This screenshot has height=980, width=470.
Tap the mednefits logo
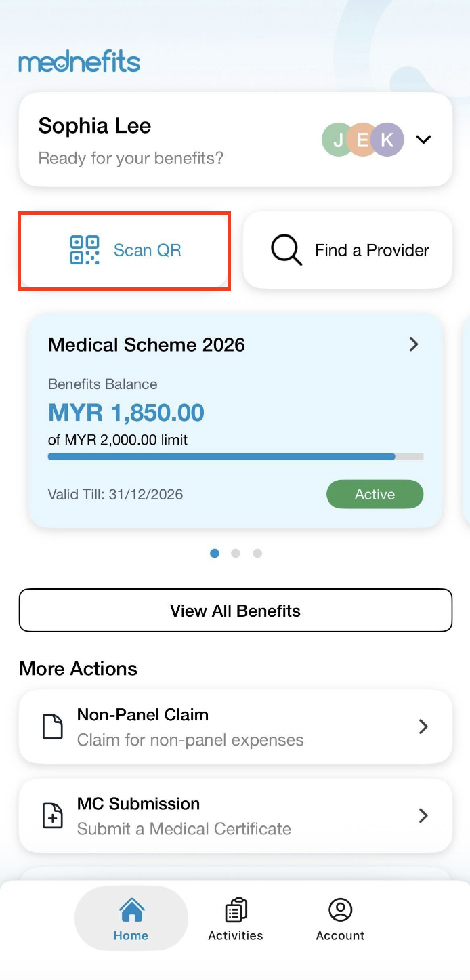point(79,63)
